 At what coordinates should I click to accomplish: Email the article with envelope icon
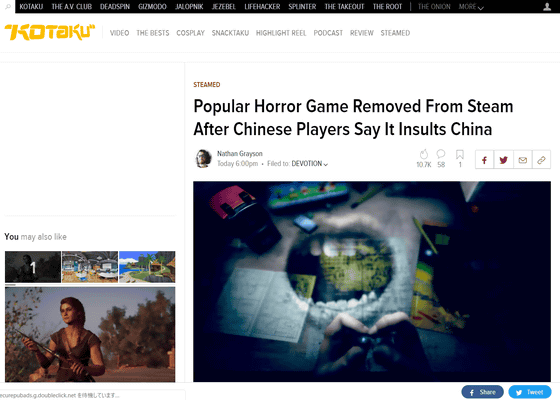pos(522,160)
